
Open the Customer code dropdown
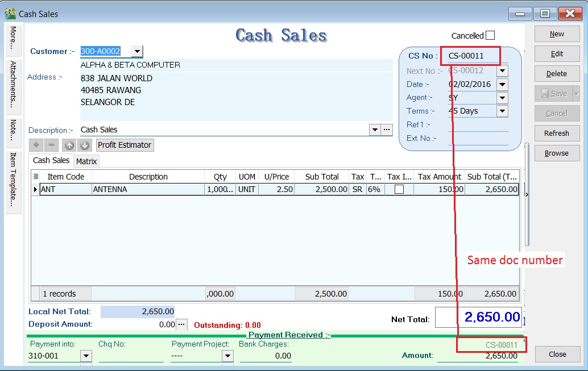(x=136, y=51)
